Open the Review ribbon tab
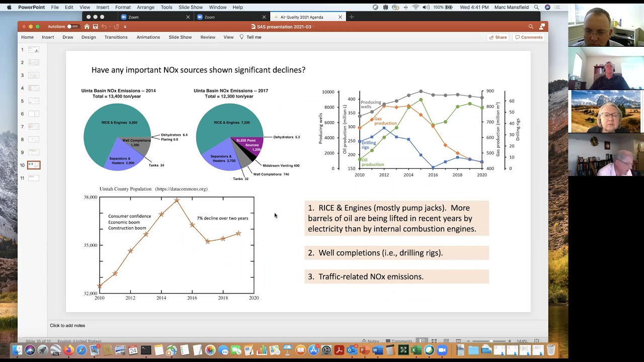Viewport: 644px width, 362px height. pos(208,37)
